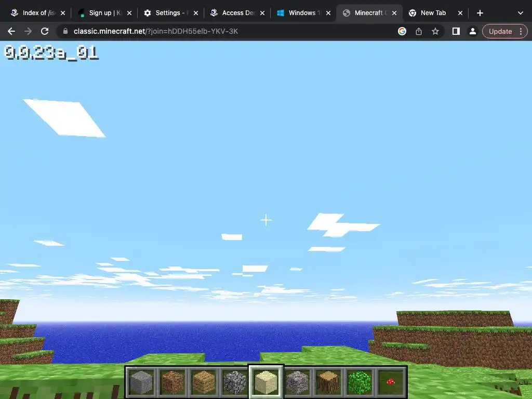Screen dimensions: 532x399
Task: Click the Update Chrome button
Action: tap(500, 31)
